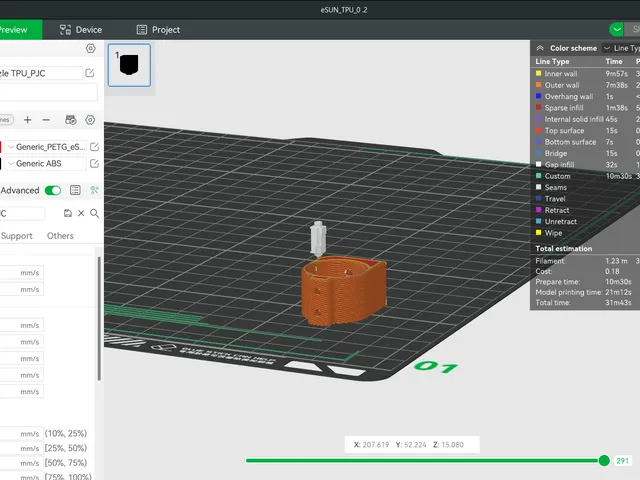Edit Generic_PETG_eS filament preset
This screenshot has width=640, height=480.
pyautogui.click(x=94, y=147)
